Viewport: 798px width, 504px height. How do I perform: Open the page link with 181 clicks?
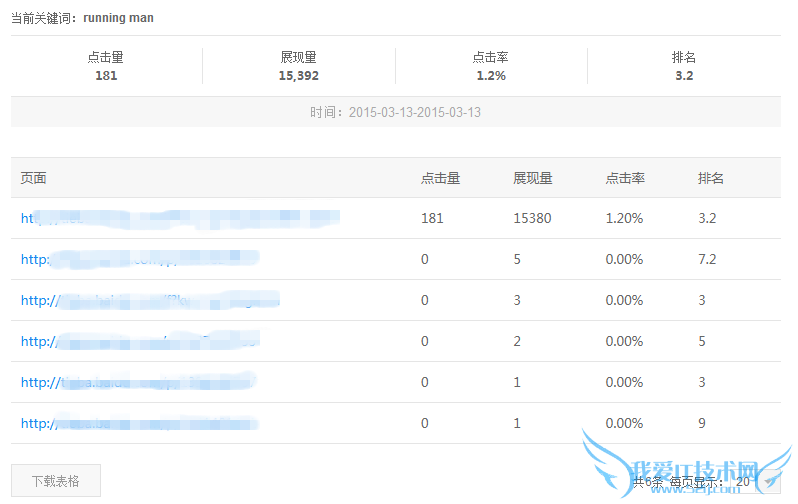[180, 218]
